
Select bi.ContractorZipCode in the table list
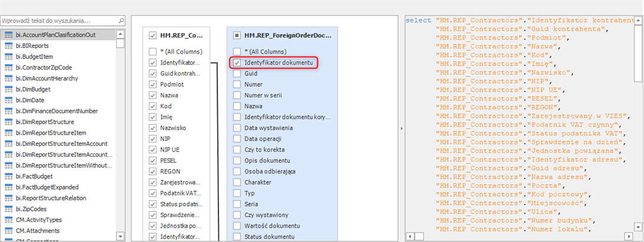coord(47,67)
